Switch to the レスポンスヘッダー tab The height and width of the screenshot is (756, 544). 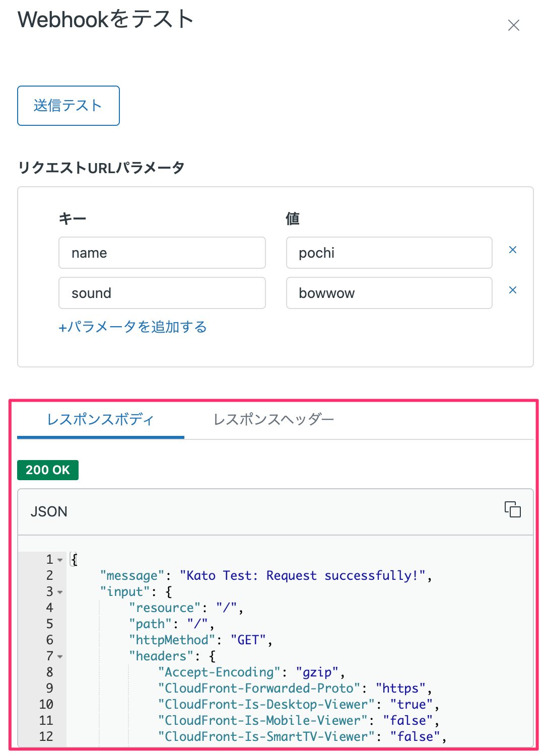(x=274, y=419)
